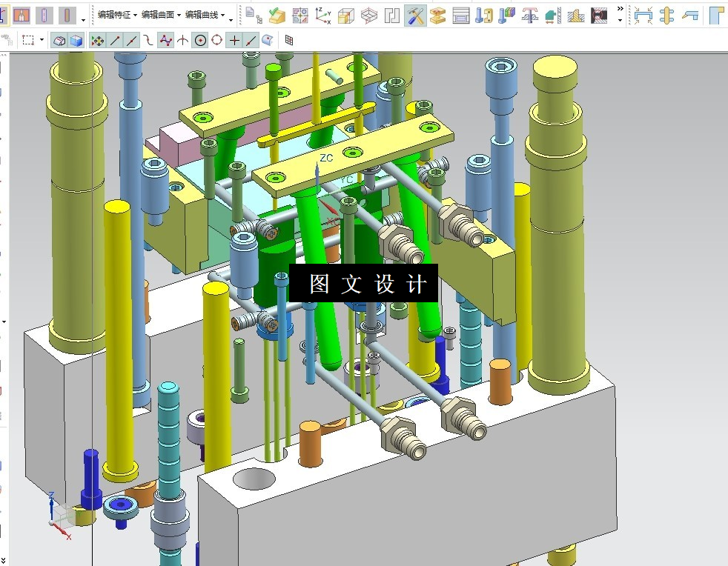Open dropdown arrow beside selection rectangle tool
Image resolution: width=728 pixels, height=566 pixels.
42,40
